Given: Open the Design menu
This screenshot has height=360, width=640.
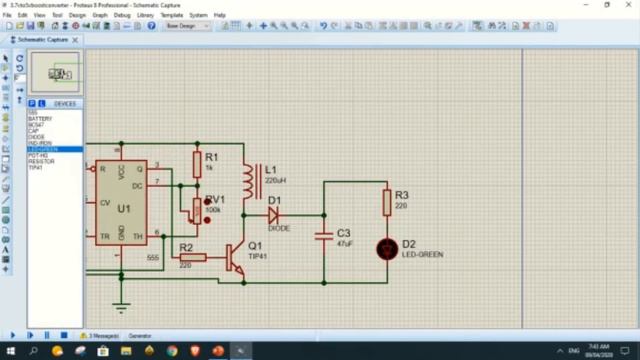Looking at the screenshot, I should [77, 15].
